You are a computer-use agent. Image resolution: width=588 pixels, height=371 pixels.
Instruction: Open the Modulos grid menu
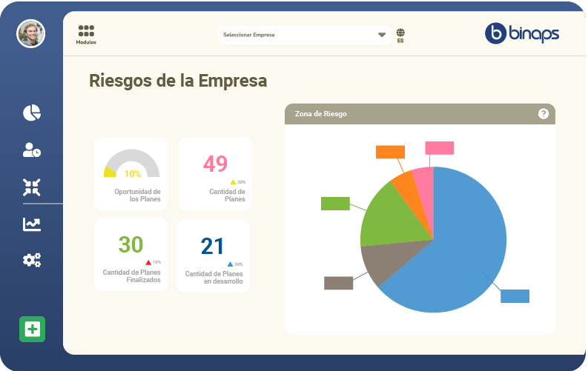86,33
